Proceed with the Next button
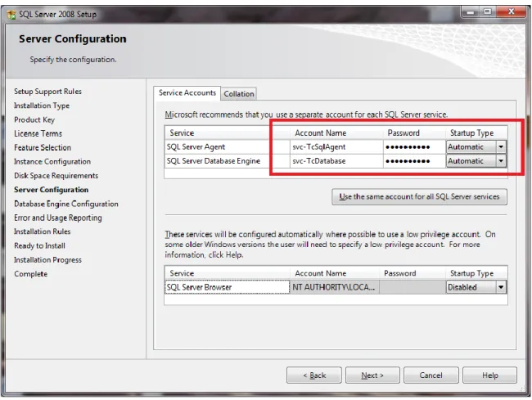 tap(372, 375)
